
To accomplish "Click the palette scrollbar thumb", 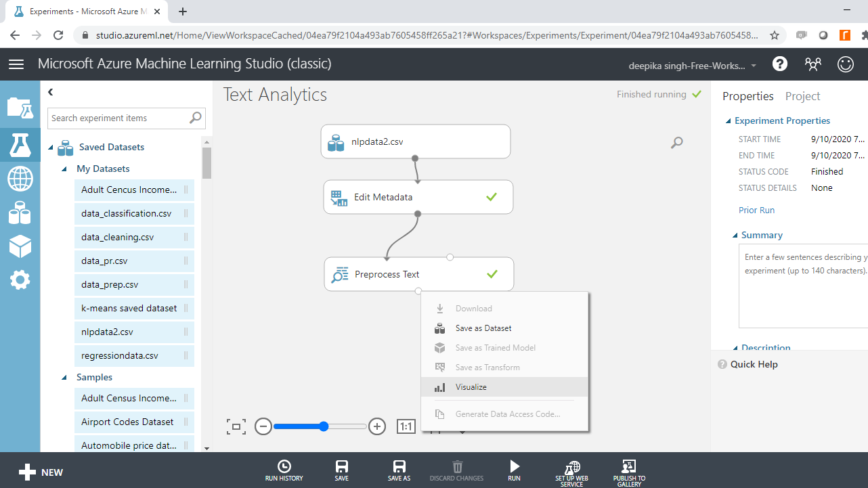I will pyautogui.click(x=207, y=162).
